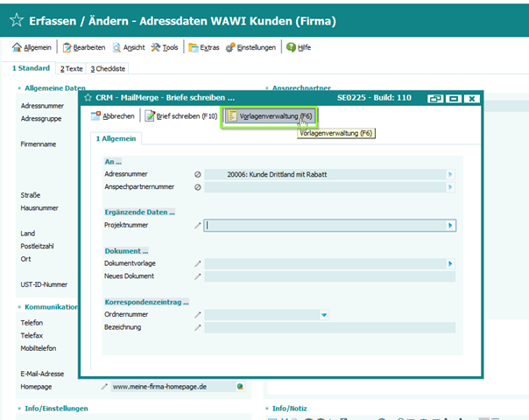Open the Allgemein menu

tap(32, 47)
